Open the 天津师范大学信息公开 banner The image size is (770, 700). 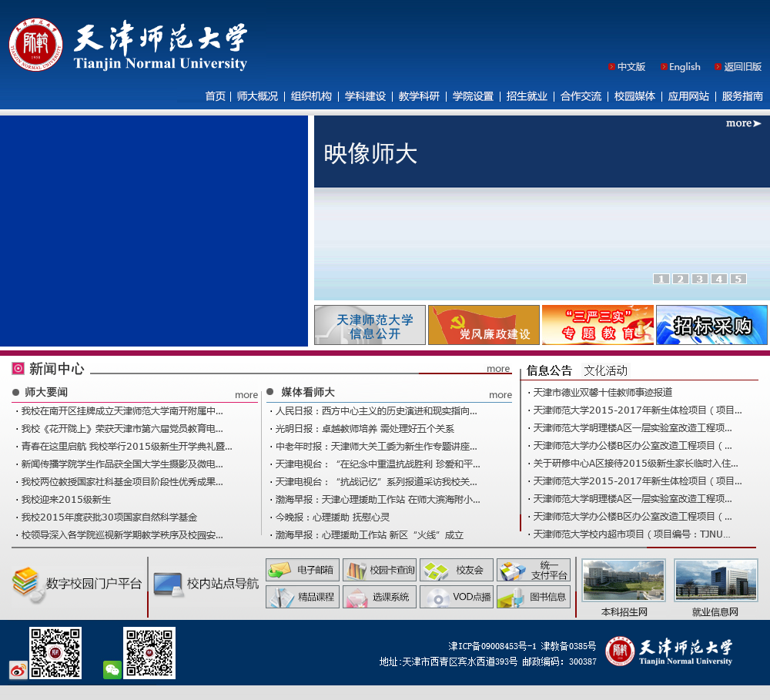click(370, 325)
